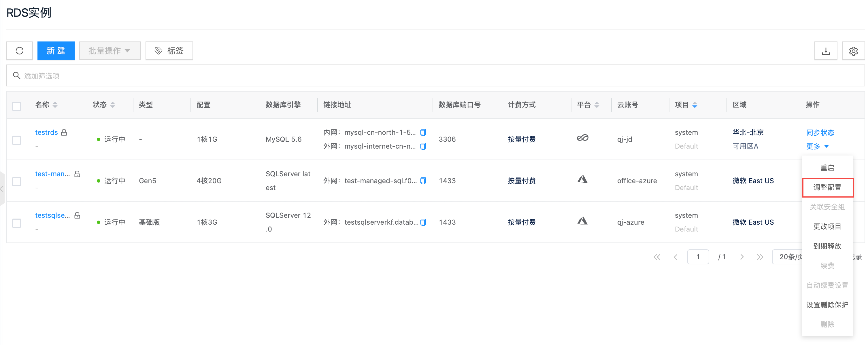Toggle the select-all header checkbox
Image resolution: width=868 pixels, height=345 pixels.
[x=17, y=106]
